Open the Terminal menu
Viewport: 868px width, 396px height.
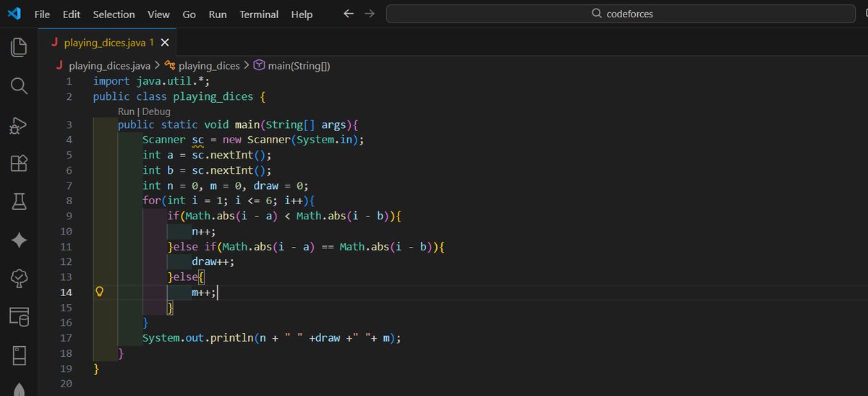(x=259, y=14)
